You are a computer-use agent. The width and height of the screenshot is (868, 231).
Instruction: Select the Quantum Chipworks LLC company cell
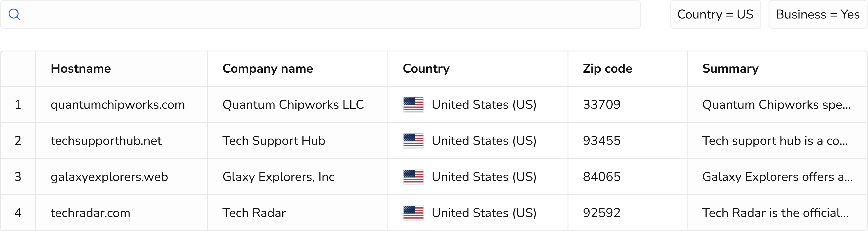pos(293,105)
